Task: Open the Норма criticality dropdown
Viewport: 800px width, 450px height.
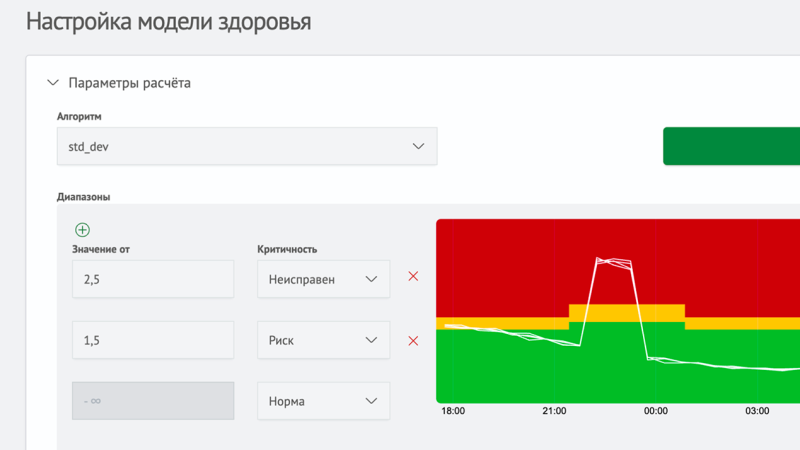Action: coord(323,401)
